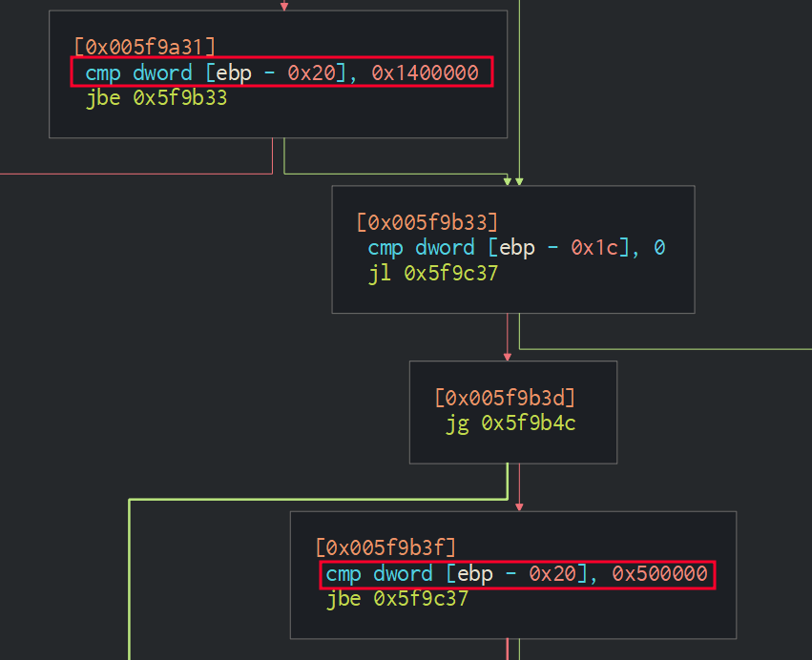Select the jg mnemonic
The image size is (812, 660).
tap(458, 423)
